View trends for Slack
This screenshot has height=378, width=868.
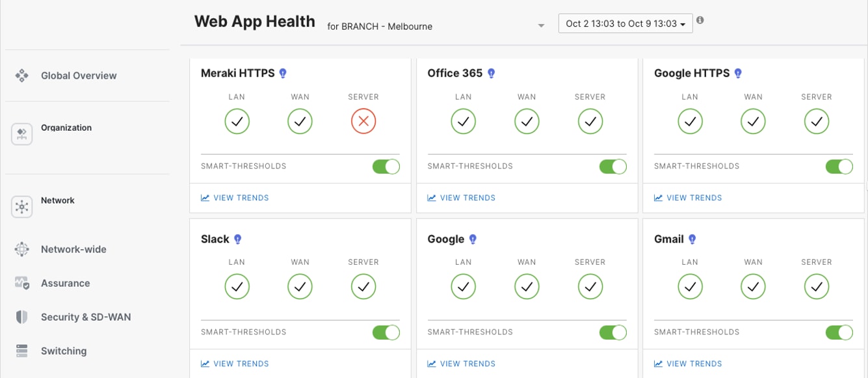click(241, 364)
